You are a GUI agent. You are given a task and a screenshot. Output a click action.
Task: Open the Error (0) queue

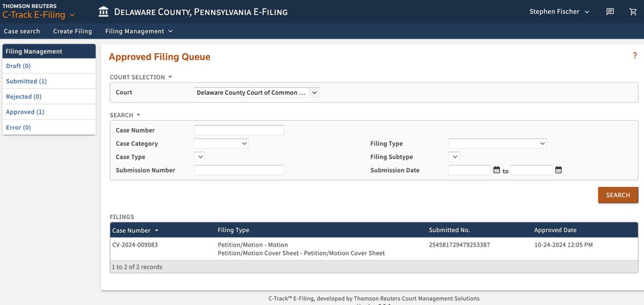18,128
